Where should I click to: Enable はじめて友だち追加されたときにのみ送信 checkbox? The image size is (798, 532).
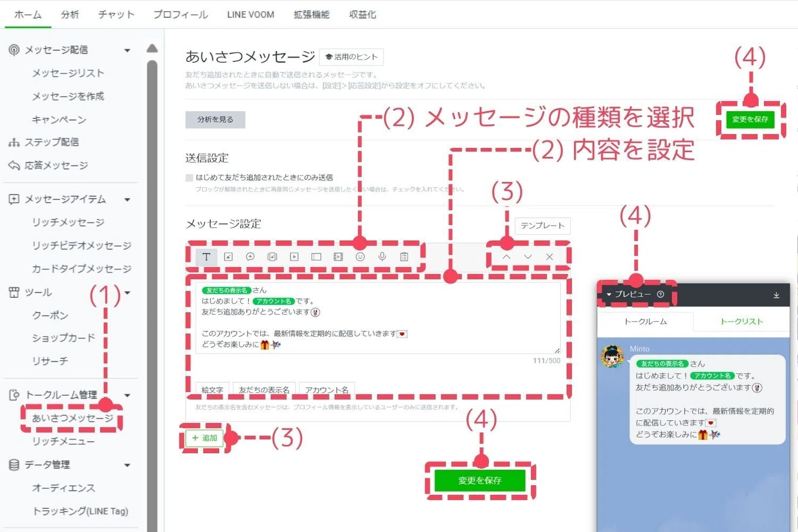189,178
